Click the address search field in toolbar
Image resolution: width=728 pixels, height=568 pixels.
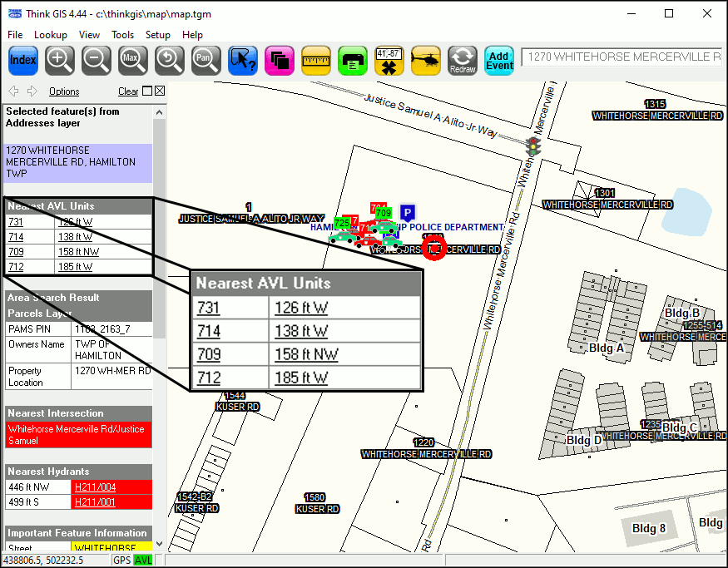622,57
